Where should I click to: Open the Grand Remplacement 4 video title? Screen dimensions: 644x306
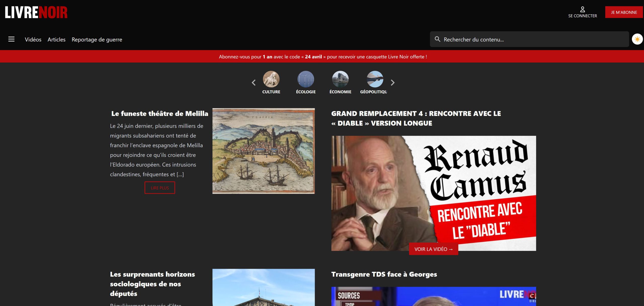click(416, 118)
